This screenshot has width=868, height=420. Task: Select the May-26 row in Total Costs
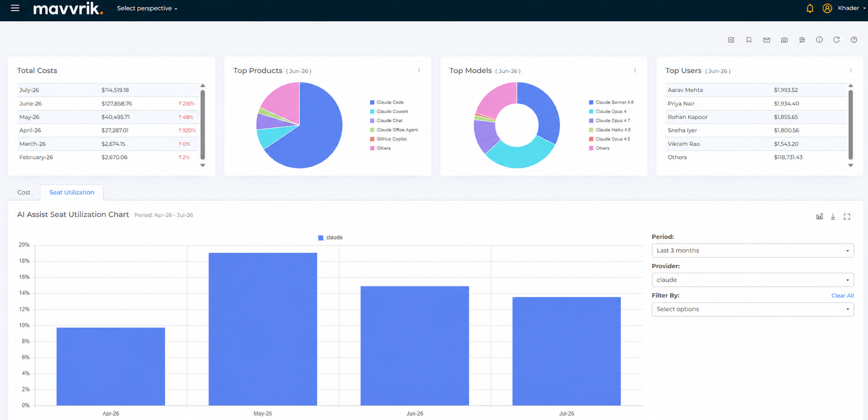[x=108, y=117]
